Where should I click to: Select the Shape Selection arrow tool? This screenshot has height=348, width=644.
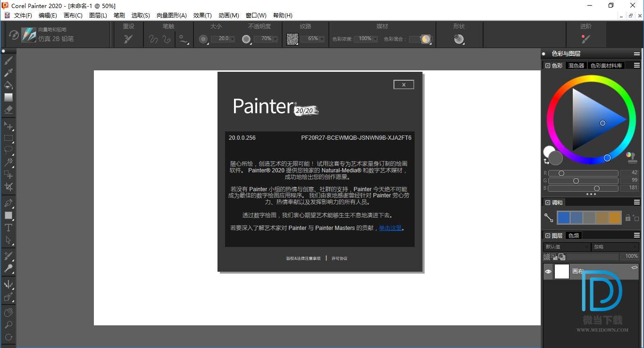8,240
